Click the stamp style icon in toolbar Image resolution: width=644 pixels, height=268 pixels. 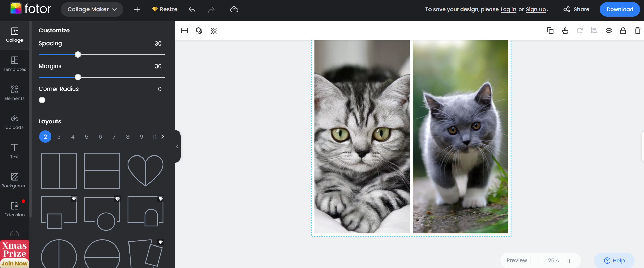click(565, 31)
